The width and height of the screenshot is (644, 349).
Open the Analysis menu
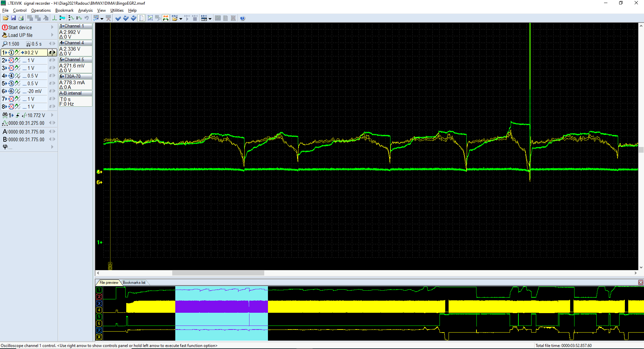click(x=85, y=10)
